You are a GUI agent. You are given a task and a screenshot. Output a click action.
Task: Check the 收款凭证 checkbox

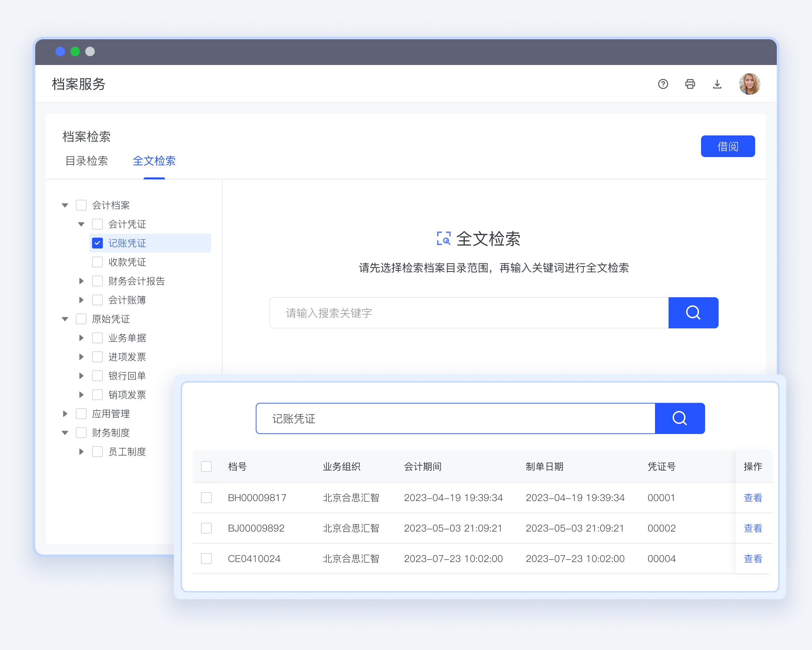point(97,262)
